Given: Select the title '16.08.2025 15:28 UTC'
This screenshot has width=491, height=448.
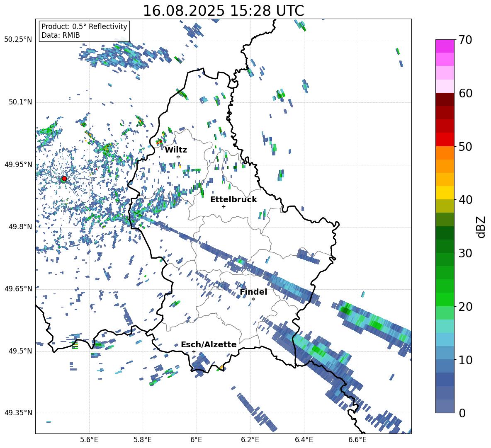Looking at the screenshot, I should (223, 11).
